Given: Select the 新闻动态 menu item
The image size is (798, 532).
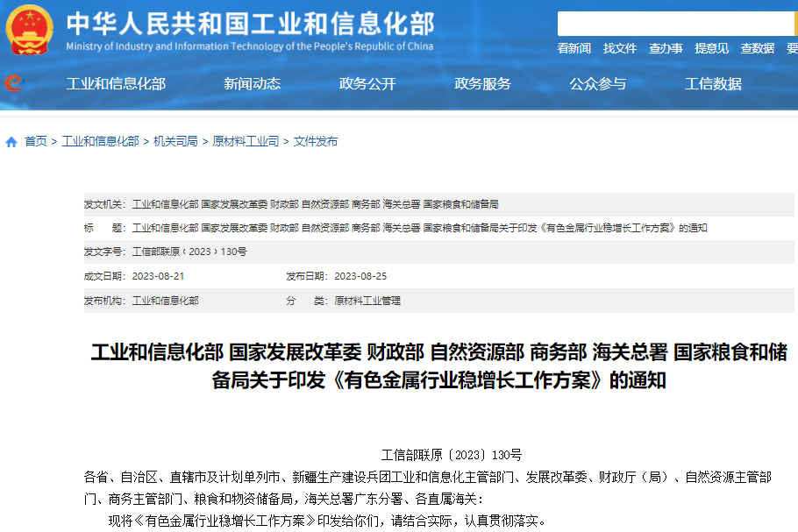Looking at the screenshot, I should pyautogui.click(x=252, y=84).
